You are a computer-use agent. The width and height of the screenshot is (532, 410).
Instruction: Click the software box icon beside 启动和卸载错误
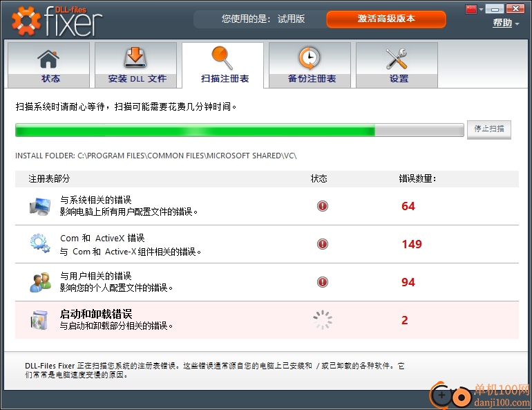(x=39, y=319)
